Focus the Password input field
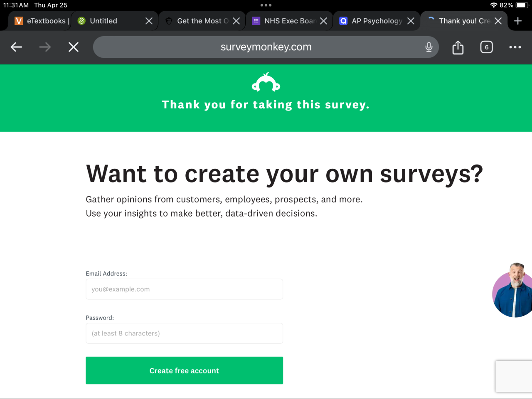 coord(184,333)
